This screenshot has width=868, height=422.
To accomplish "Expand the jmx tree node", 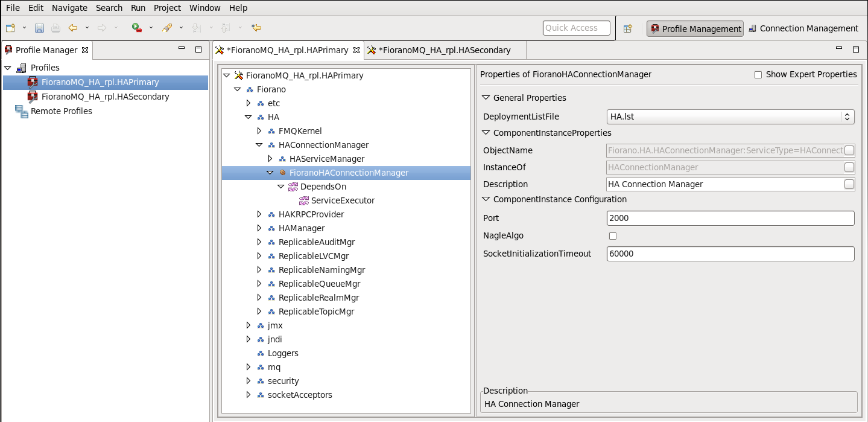I will 248,325.
